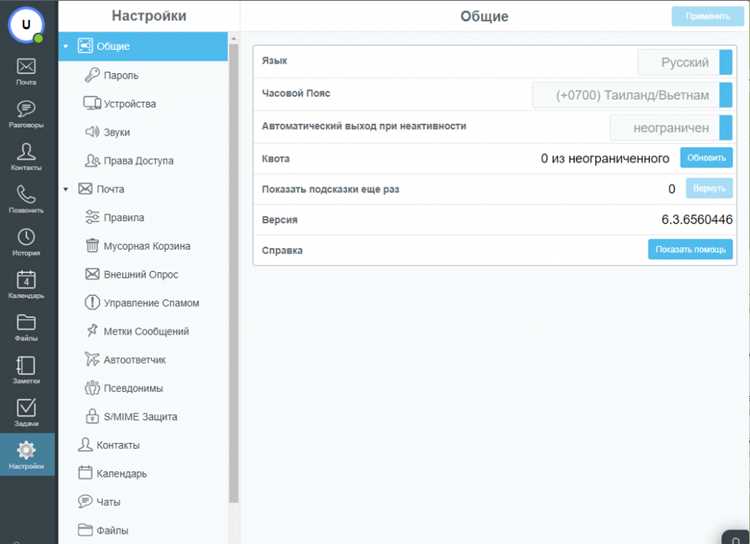Open Контакты person icon in dark sidebar
Viewport: 750px width, 544px height.
pos(26,152)
